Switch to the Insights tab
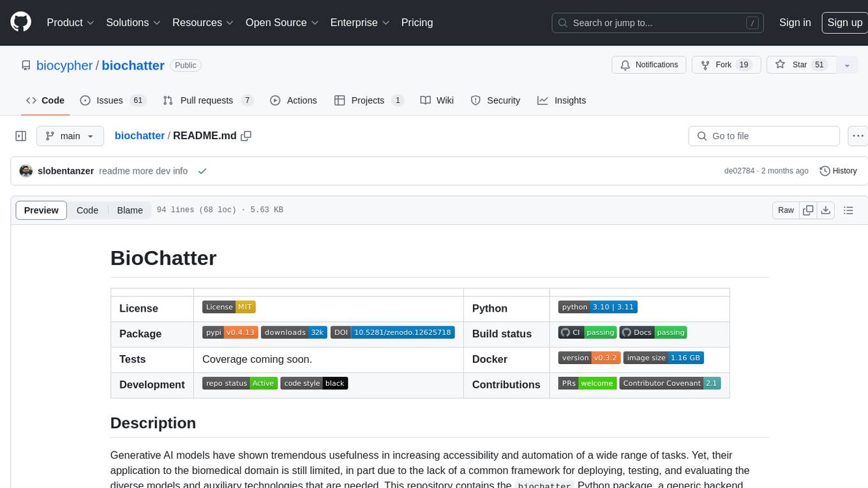The width and height of the screenshot is (868, 488). click(x=562, y=100)
